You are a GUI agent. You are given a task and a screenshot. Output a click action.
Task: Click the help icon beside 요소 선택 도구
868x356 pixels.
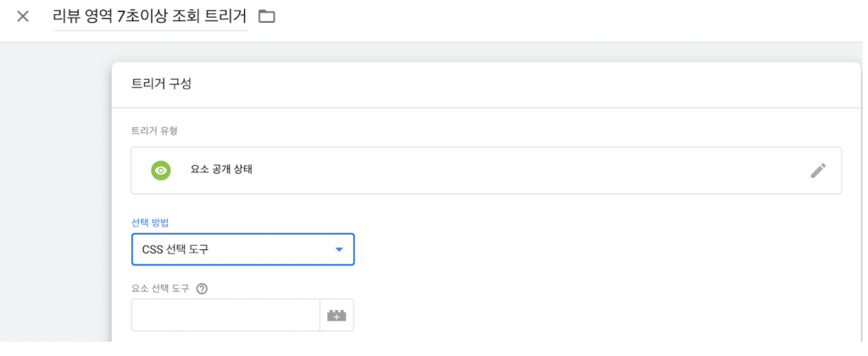202,287
